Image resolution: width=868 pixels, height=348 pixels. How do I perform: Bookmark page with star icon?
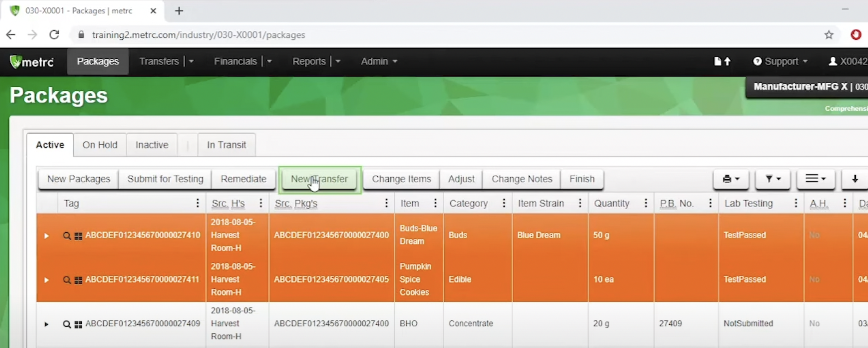pyautogui.click(x=829, y=35)
